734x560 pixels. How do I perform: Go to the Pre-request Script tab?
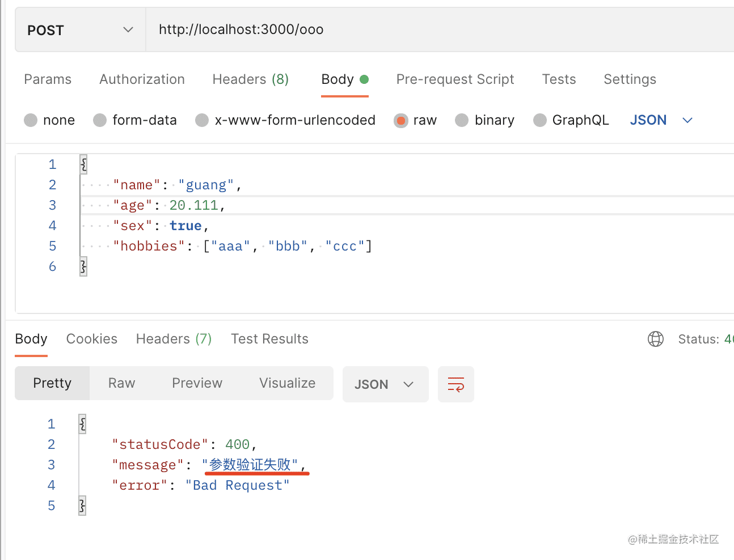(x=455, y=79)
